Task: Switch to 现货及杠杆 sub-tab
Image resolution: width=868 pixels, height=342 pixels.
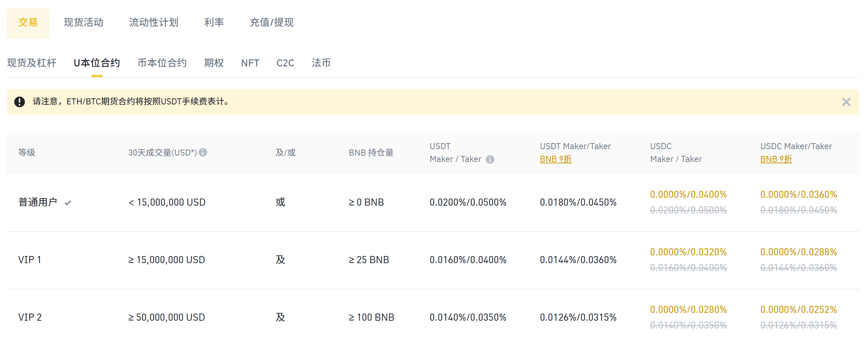Action: (32, 63)
